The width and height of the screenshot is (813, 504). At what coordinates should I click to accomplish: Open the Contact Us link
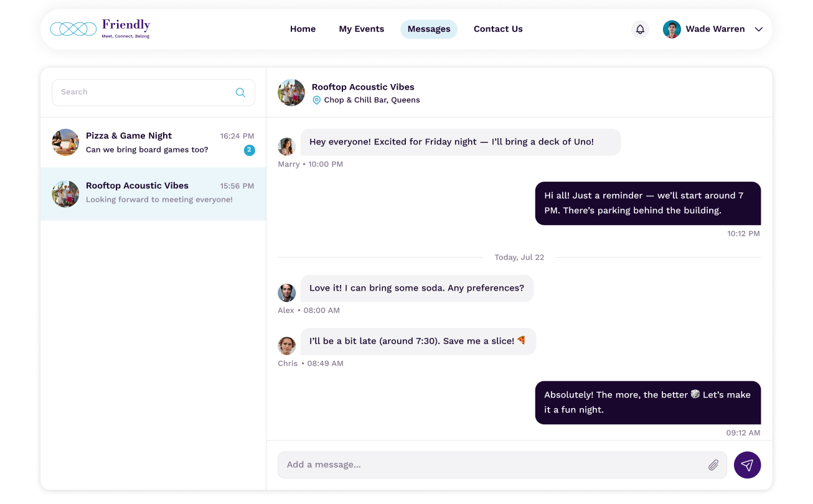click(x=498, y=29)
